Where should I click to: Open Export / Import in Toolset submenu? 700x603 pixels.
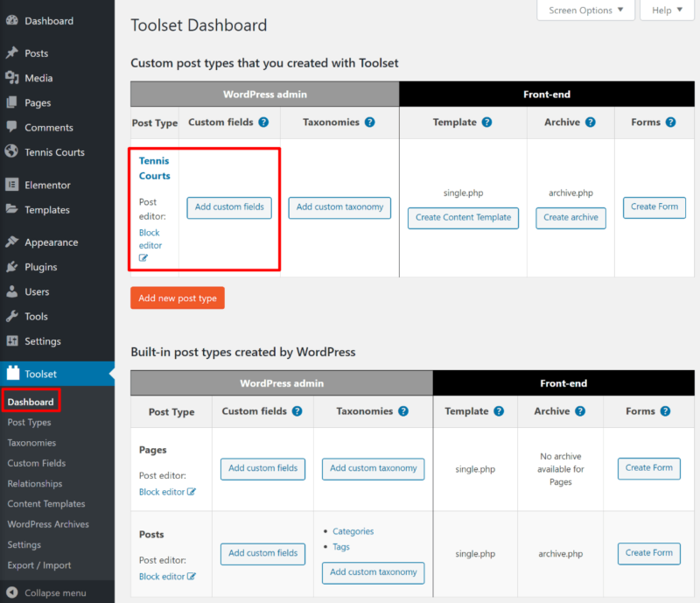click(38, 565)
